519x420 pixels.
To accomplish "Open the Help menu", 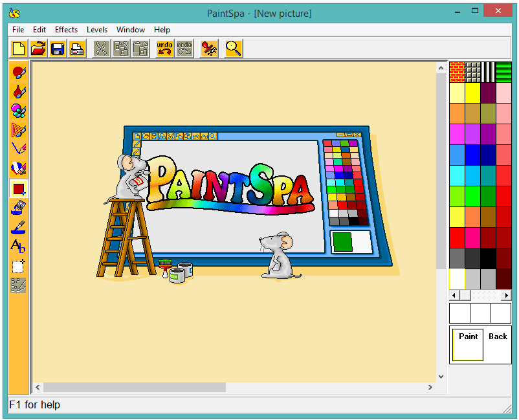I will pos(162,30).
